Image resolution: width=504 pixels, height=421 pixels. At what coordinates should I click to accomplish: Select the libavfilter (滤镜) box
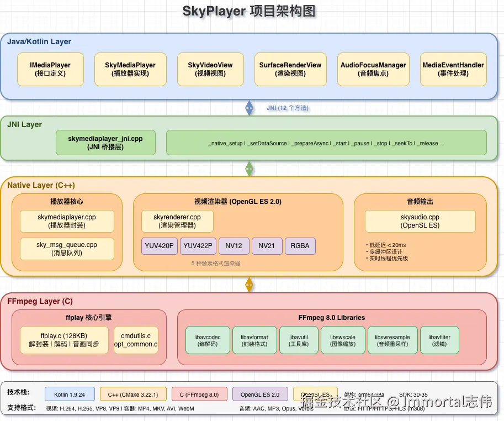click(439, 340)
